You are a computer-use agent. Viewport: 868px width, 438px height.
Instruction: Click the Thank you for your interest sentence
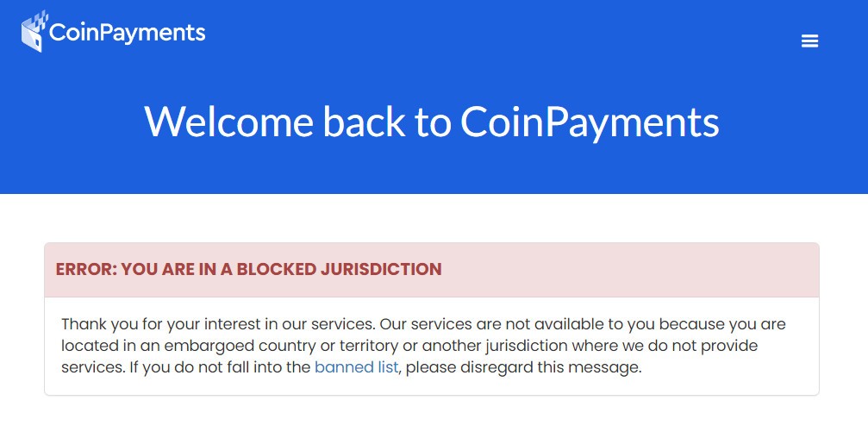pyautogui.click(x=217, y=324)
